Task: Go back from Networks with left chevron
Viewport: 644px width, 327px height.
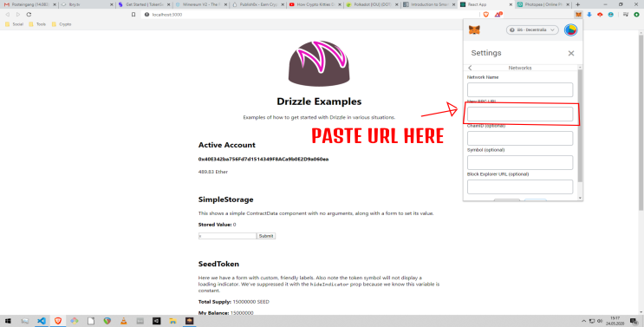Action: 471,68
